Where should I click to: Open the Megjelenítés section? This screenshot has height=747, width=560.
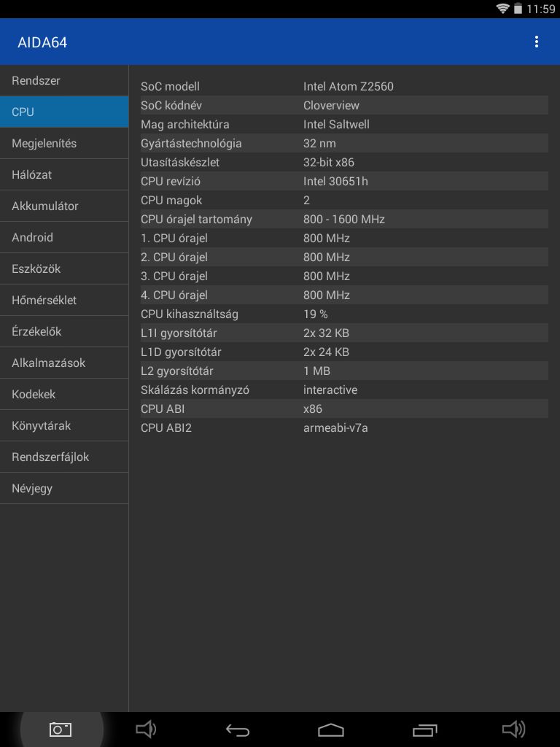click(x=64, y=143)
